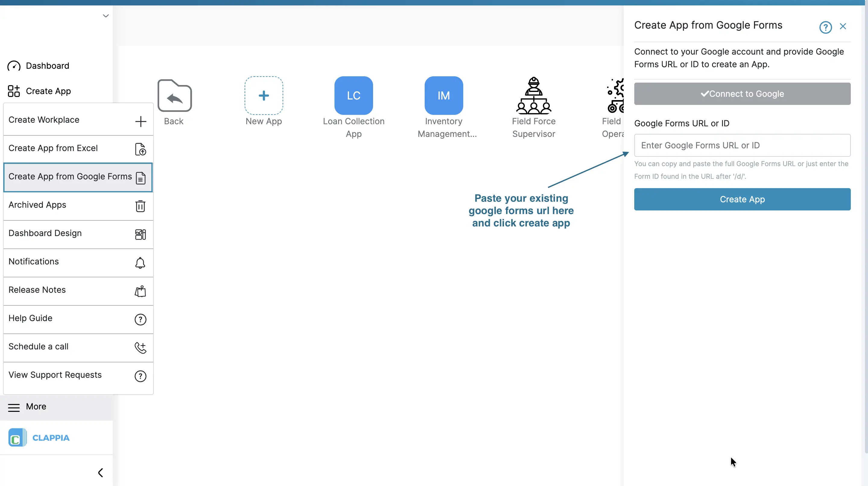Click the New App plus tile
The width and height of the screenshot is (868, 486).
click(x=264, y=96)
